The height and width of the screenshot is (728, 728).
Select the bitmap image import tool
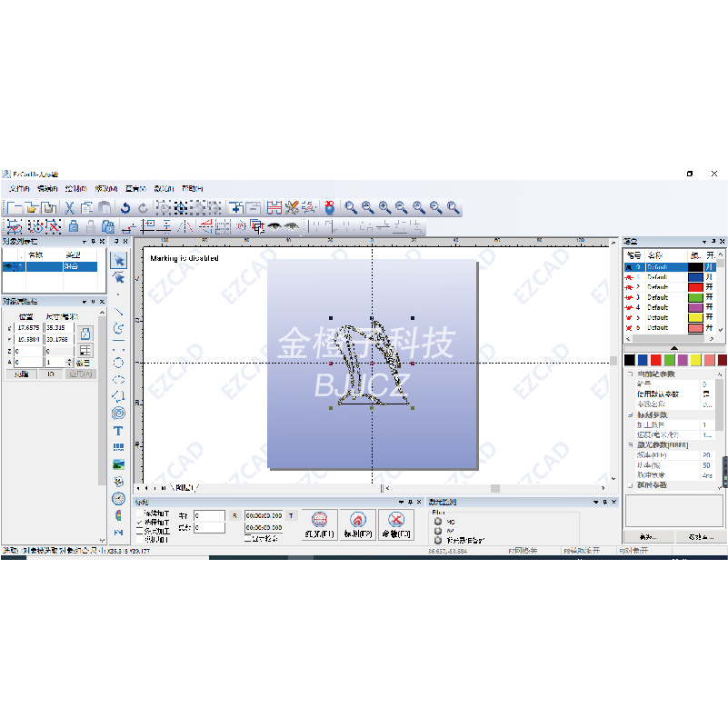tap(118, 464)
